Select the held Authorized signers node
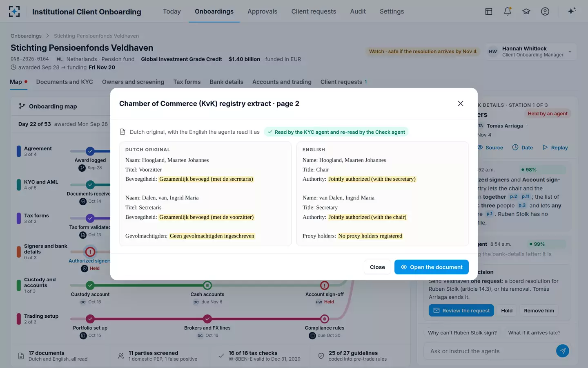Viewport: 588px width, 368px height. pyautogui.click(x=90, y=252)
